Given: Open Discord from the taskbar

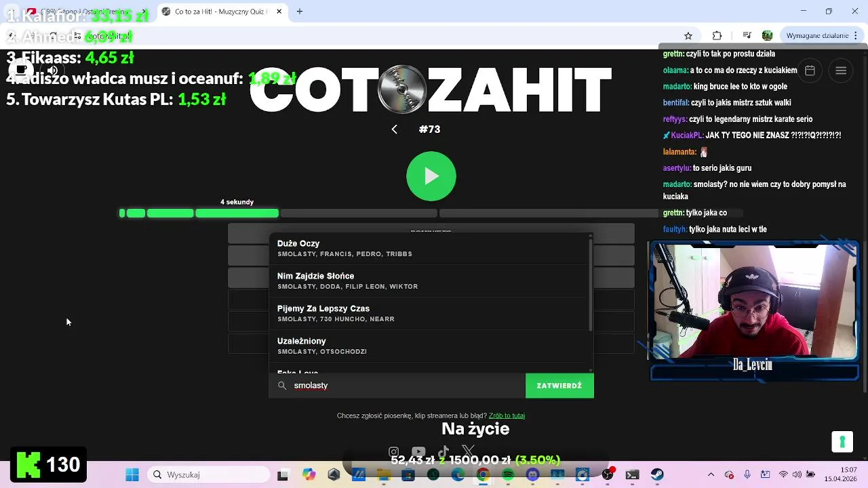Looking at the screenshot, I should tap(532, 475).
